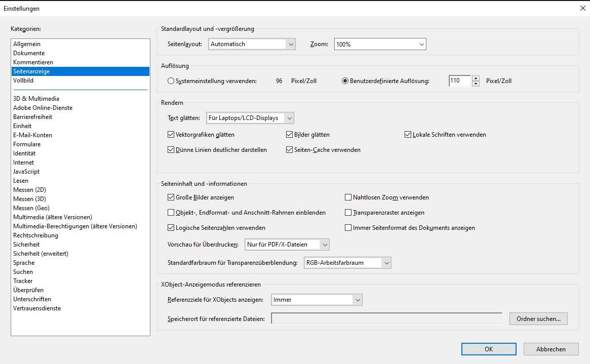
Task: Toggle Seiten-Cache verwenden checkbox
Action: click(x=289, y=149)
